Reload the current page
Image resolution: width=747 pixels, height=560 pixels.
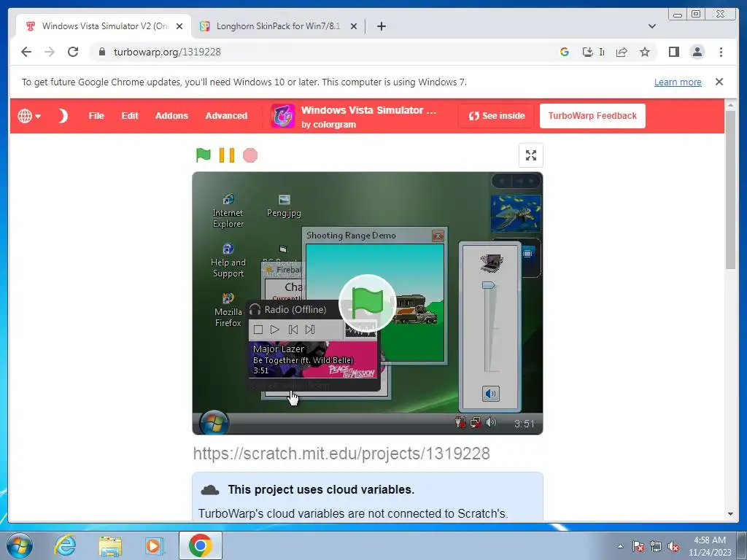[73, 52]
